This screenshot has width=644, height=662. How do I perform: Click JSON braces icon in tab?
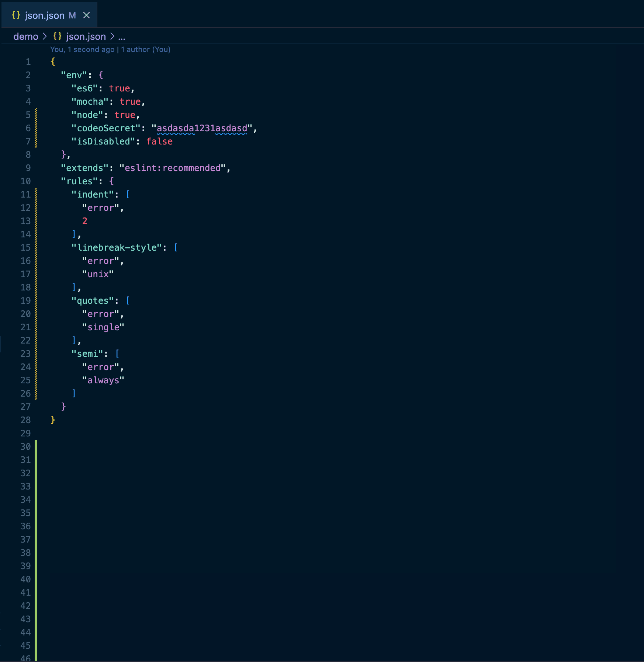pos(16,15)
